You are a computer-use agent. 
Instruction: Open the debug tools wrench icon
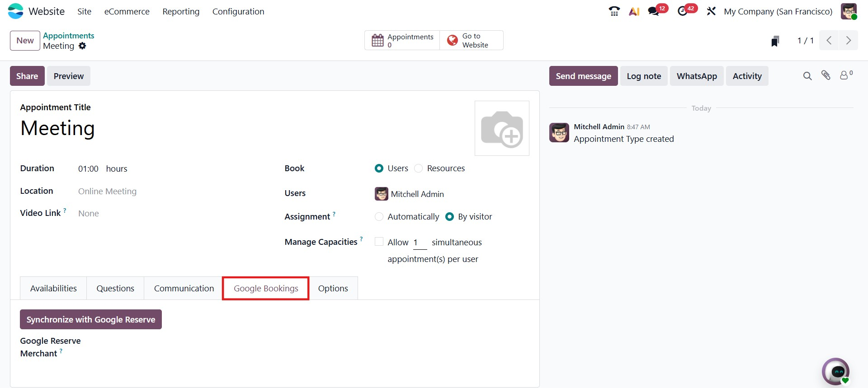pos(711,11)
